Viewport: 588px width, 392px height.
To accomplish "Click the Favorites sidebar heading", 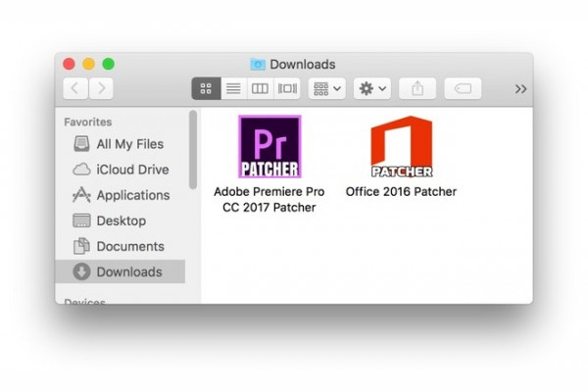I will pos(88,122).
